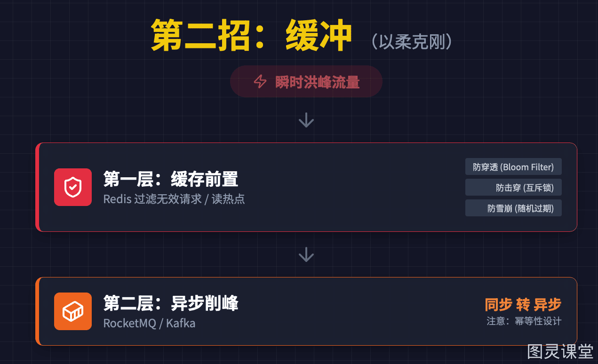Click the (以柔克刚) subtitle text

pyautogui.click(x=412, y=41)
